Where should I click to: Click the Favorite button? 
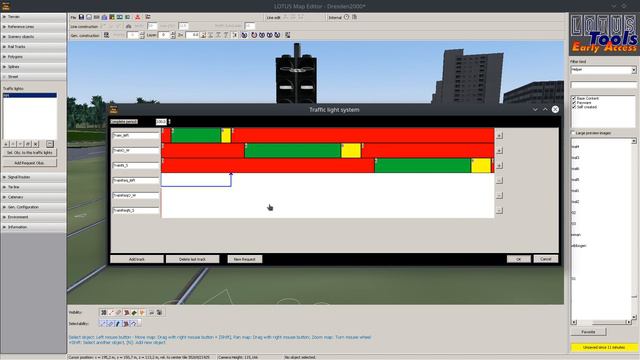pyautogui.click(x=588, y=332)
